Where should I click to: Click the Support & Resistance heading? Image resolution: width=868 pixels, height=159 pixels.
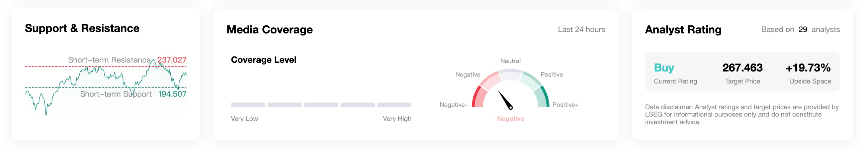point(82,28)
